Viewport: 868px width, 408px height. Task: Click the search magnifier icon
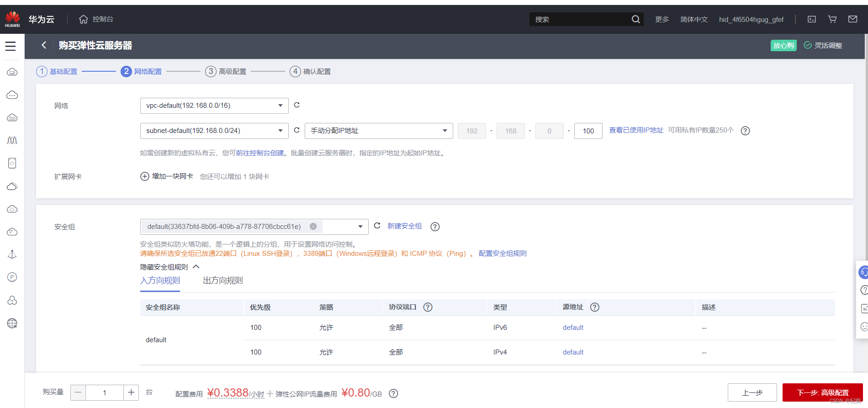635,19
